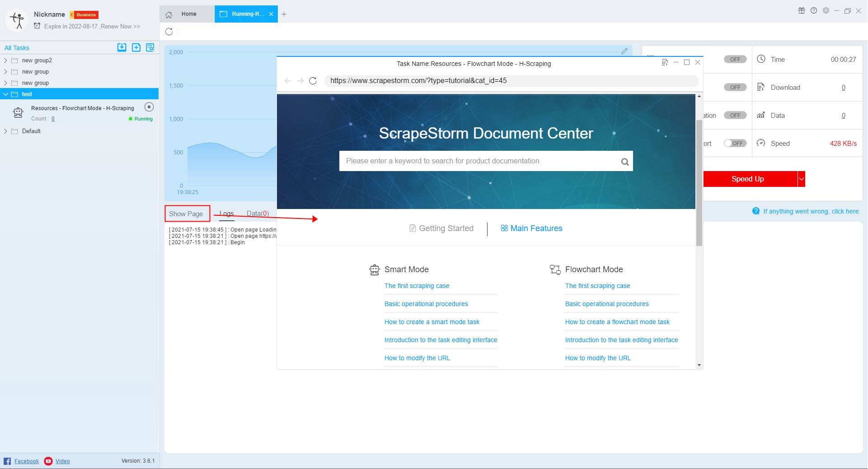Screen dimensions: 868x469
Task: Toggle the OFF switch beside Speed row
Action: tap(735, 143)
